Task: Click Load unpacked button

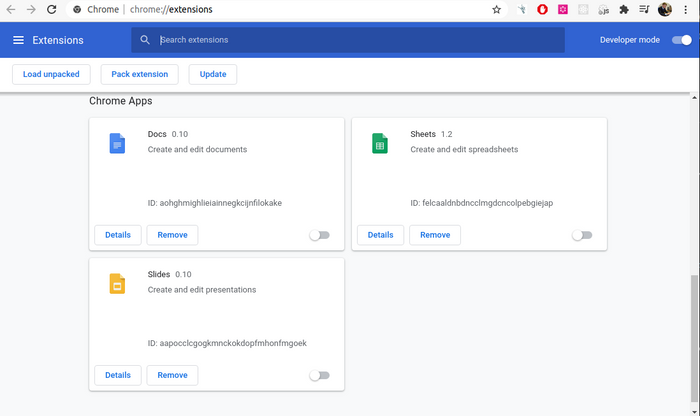Action: [51, 74]
